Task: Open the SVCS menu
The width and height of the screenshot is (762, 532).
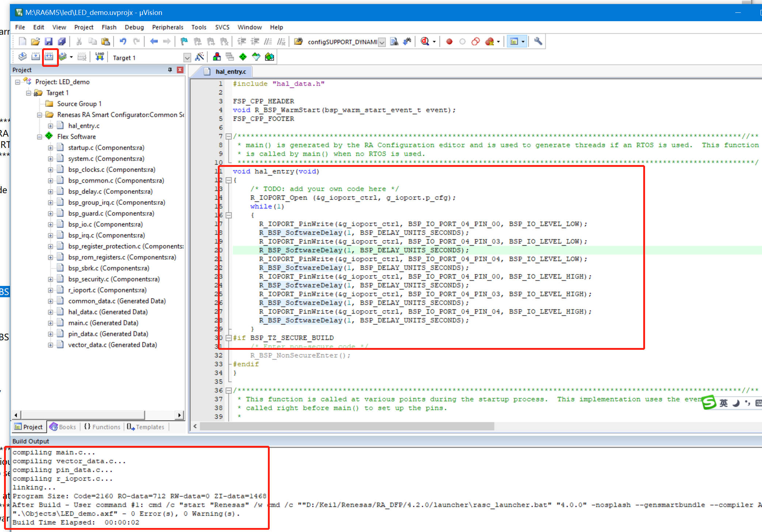Action: click(x=222, y=27)
